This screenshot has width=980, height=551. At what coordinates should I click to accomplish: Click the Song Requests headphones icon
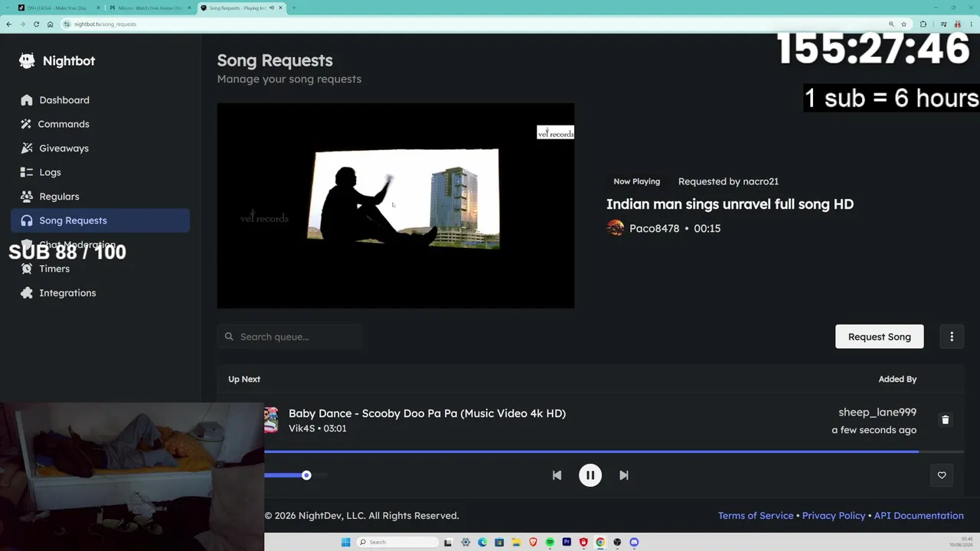point(27,220)
